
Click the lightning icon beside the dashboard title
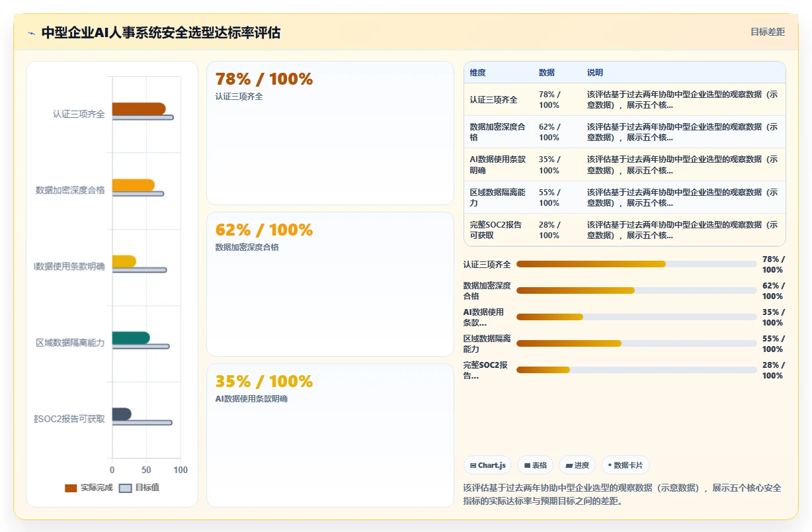click(x=32, y=33)
